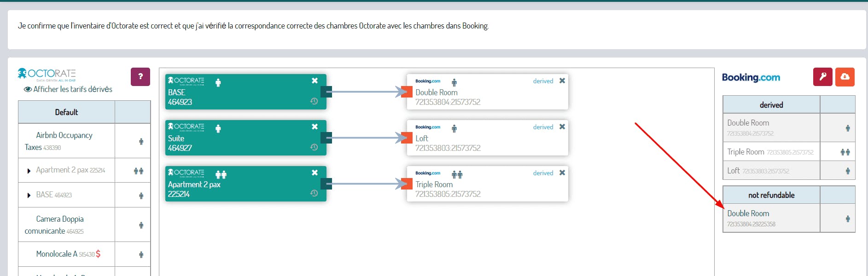Select Triple Room in Booking list
Screen dimensions: 868x276
point(771,151)
